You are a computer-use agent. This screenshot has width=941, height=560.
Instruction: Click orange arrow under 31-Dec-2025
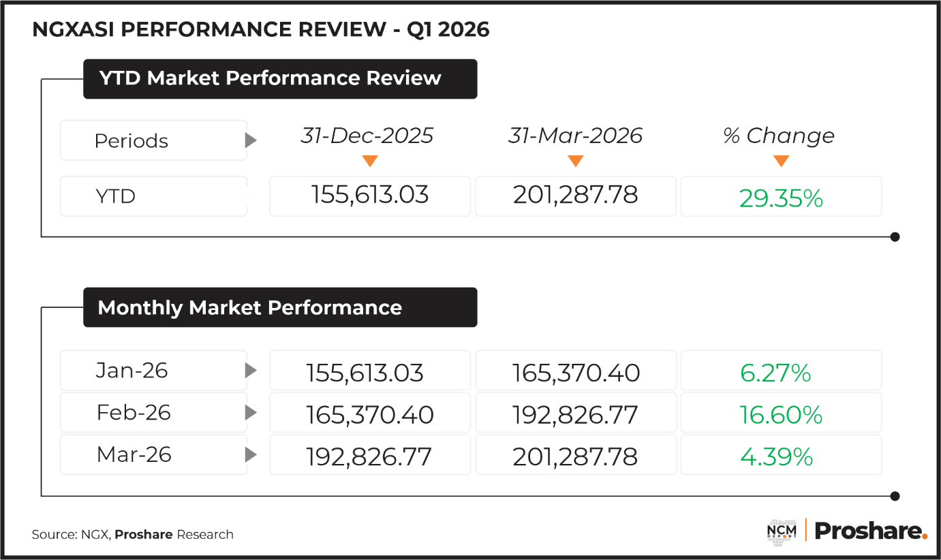(370, 161)
